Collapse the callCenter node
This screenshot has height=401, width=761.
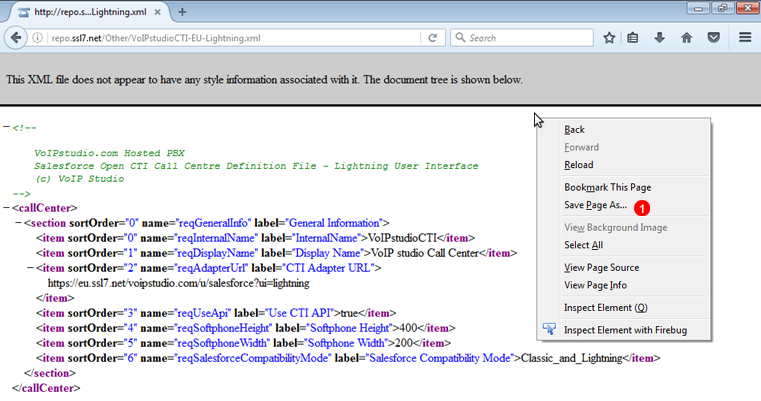pos(6,208)
